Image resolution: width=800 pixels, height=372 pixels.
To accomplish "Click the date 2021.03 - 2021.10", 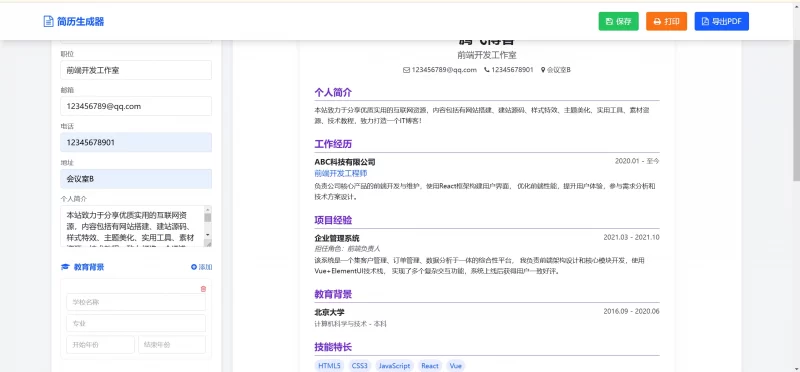I will [632, 237].
